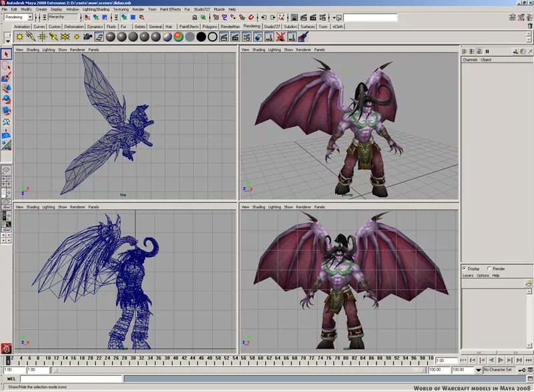Play the animation forward
The image size is (534, 392).
(501, 360)
